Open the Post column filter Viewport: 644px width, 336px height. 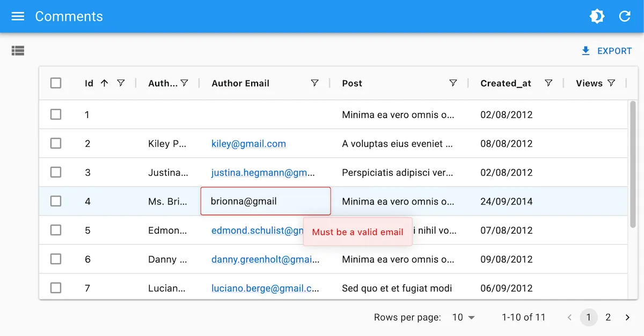click(453, 83)
